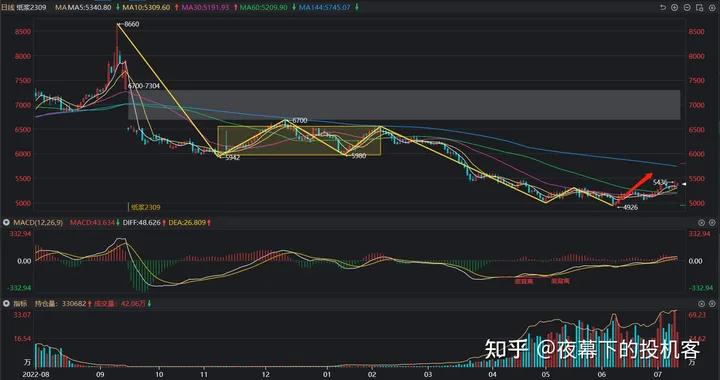Image resolution: width=720 pixels, height=380 pixels.
Task: Zoom in with the plus circle icon
Action: coord(675,7)
